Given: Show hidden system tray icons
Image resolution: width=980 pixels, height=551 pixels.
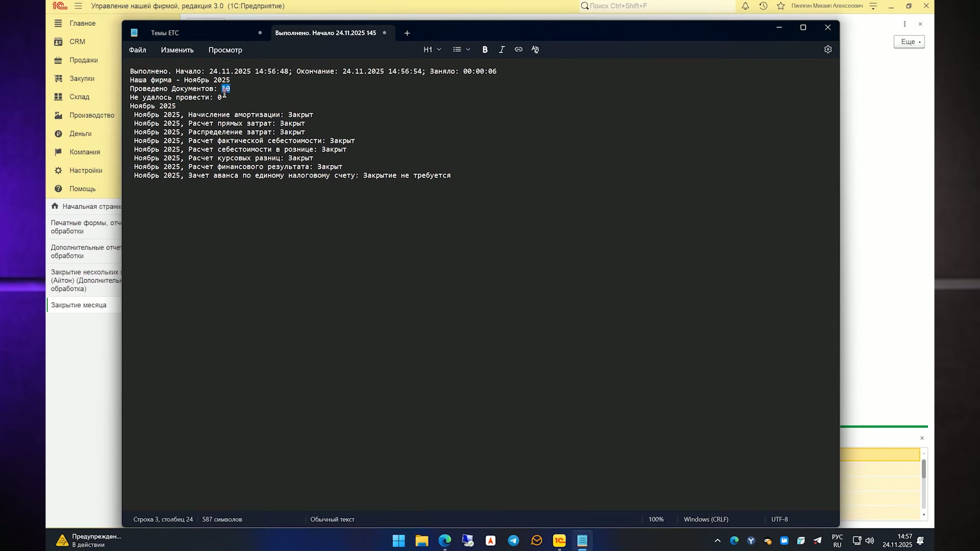Looking at the screenshot, I should pos(717,541).
